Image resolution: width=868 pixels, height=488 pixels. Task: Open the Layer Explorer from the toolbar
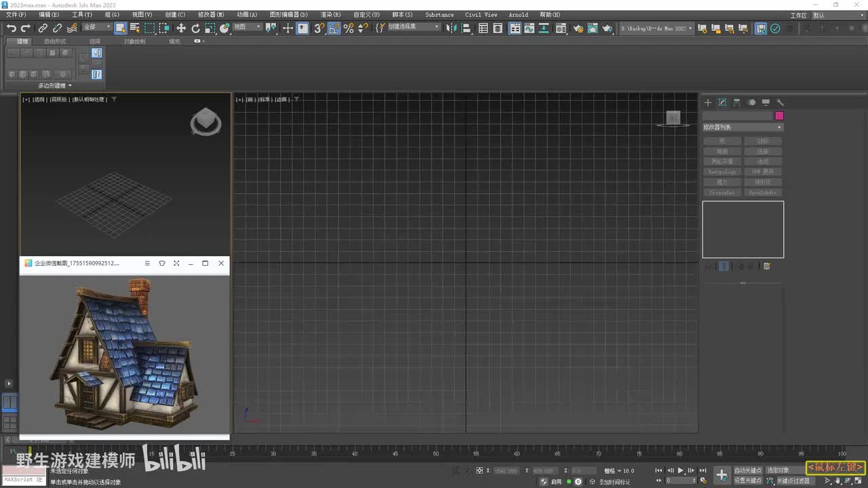point(498,28)
